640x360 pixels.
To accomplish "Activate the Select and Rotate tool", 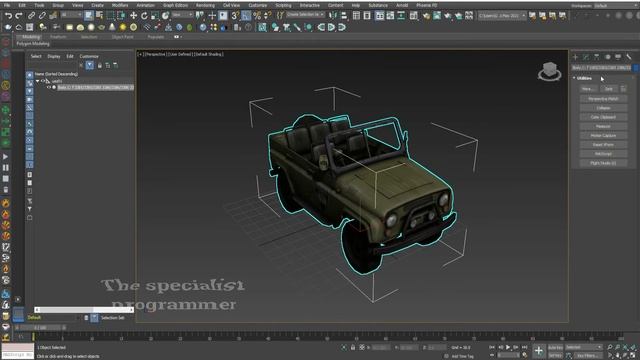I will [144, 16].
